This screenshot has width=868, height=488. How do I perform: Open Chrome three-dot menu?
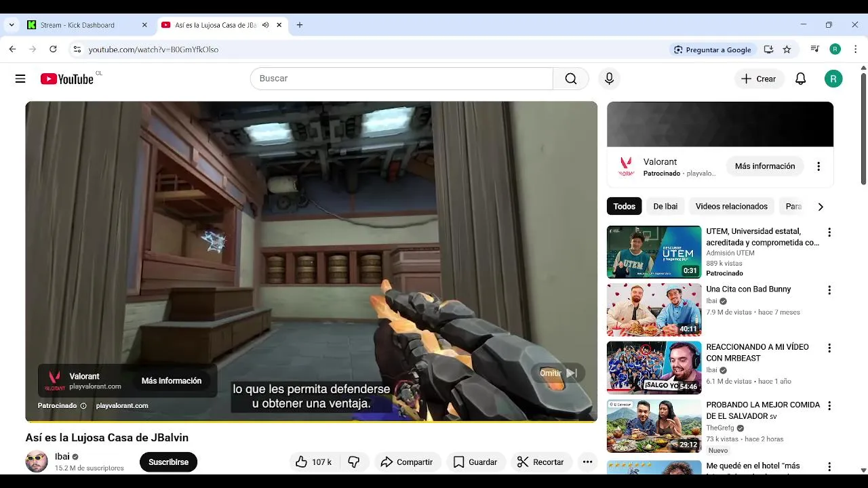pyautogui.click(x=854, y=49)
